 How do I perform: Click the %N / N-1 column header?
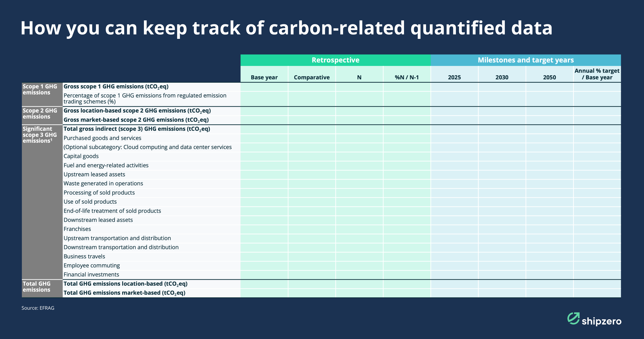click(407, 77)
